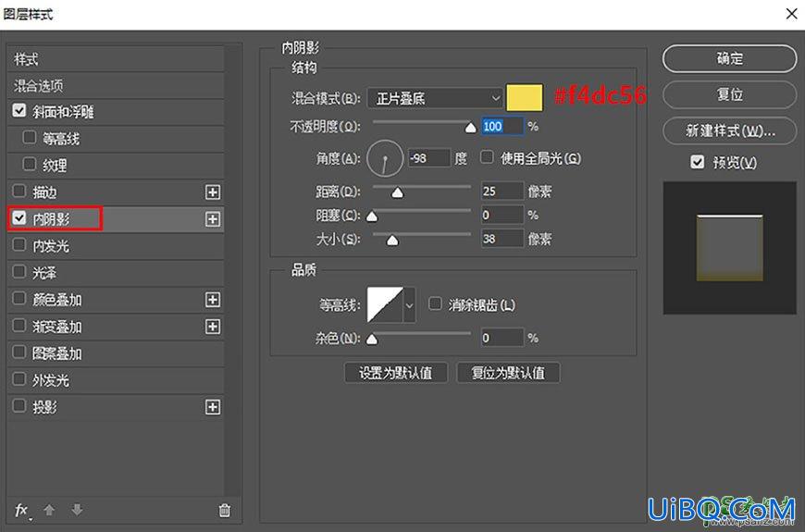Viewport: 805px width, 532px height.
Task: Click the 角度 value field showing -98
Action: (429, 158)
